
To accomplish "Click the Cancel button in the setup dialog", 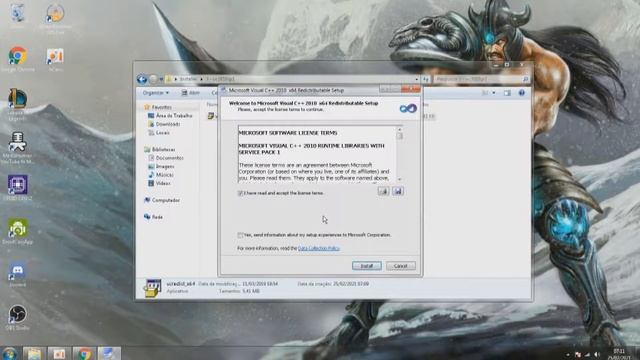I will click(x=400, y=266).
